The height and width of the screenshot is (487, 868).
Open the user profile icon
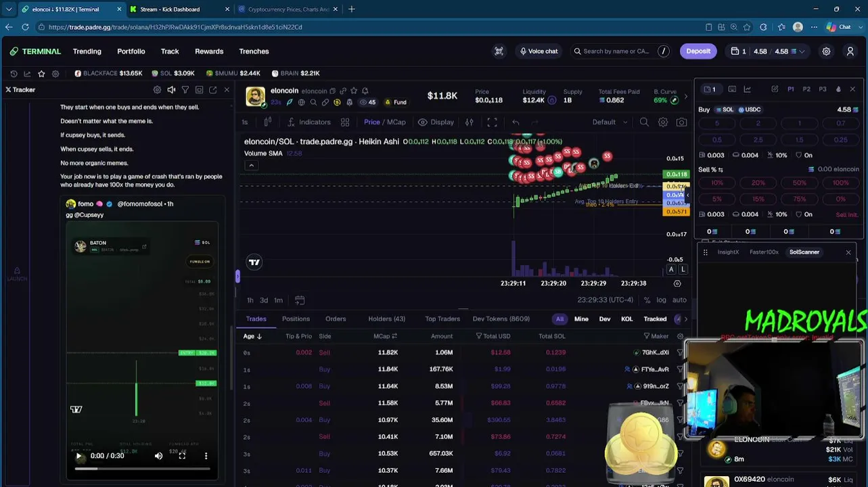pyautogui.click(x=850, y=51)
